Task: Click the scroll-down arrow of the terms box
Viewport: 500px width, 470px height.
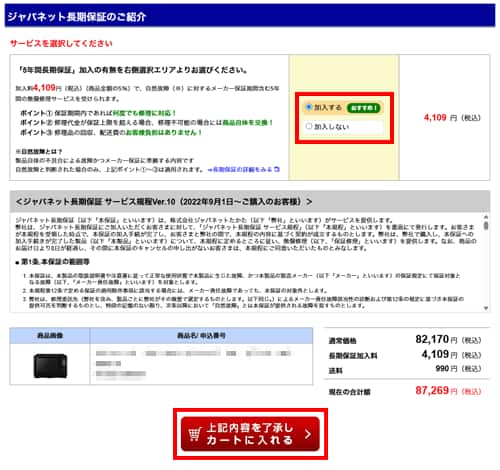Action: [486, 308]
